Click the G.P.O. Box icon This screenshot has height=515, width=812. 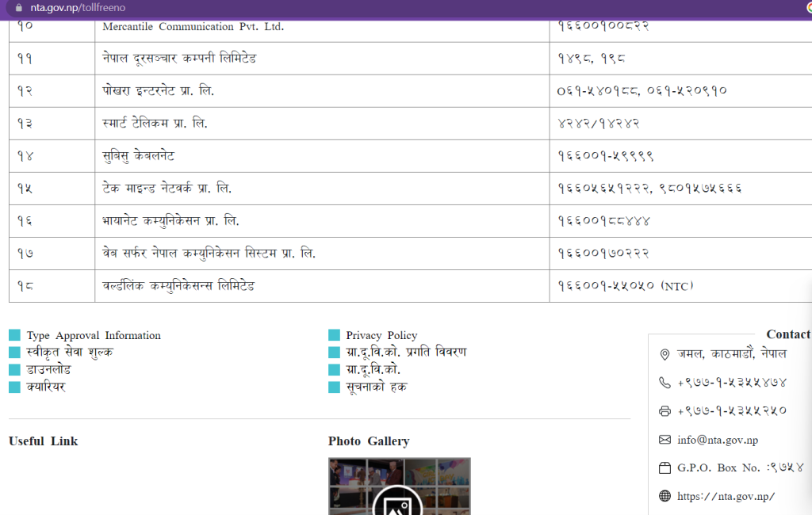665,468
